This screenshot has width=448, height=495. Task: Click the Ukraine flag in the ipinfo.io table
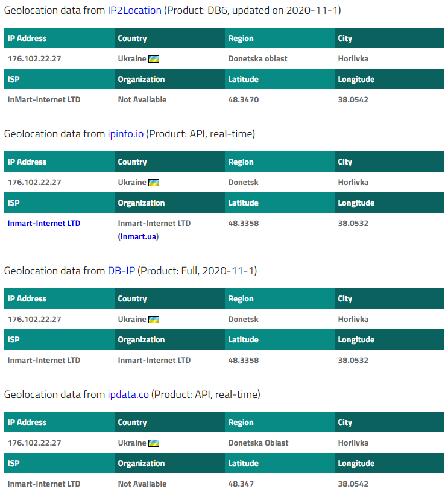pyautogui.click(x=154, y=183)
